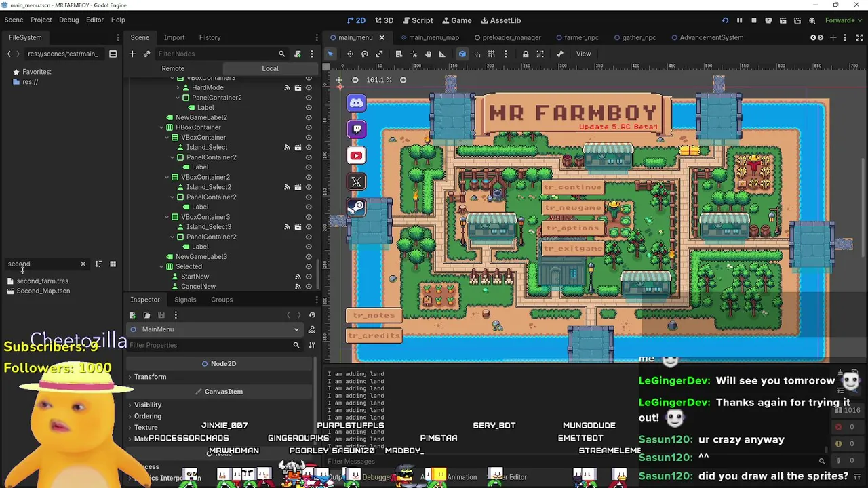The image size is (868, 488).
Task: Expand the Visibility property section
Action: coord(148,405)
